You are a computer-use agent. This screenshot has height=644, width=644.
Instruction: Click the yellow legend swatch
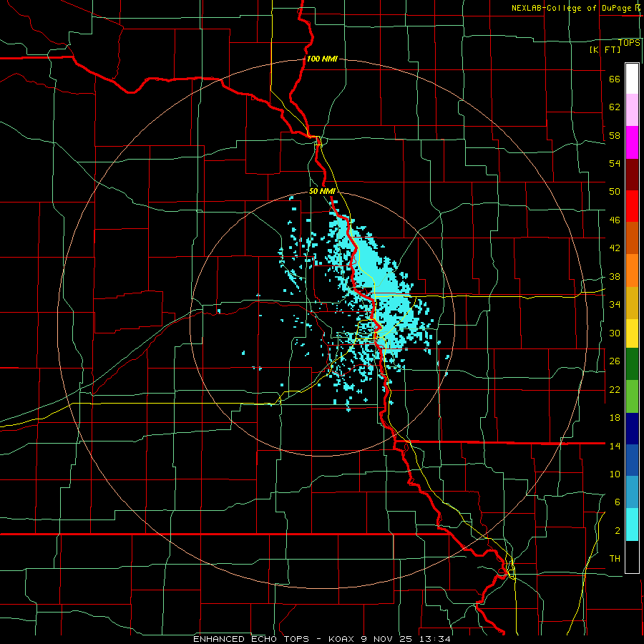(x=632, y=333)
